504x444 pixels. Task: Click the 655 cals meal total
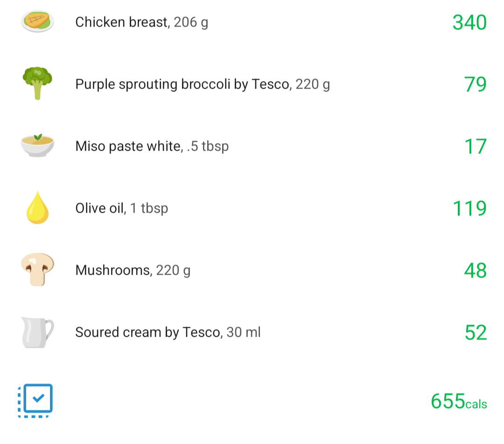pos(459,401)
